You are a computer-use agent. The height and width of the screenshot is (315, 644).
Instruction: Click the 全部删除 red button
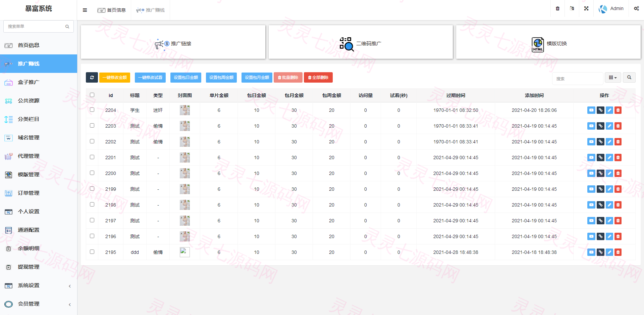point(318,78)
